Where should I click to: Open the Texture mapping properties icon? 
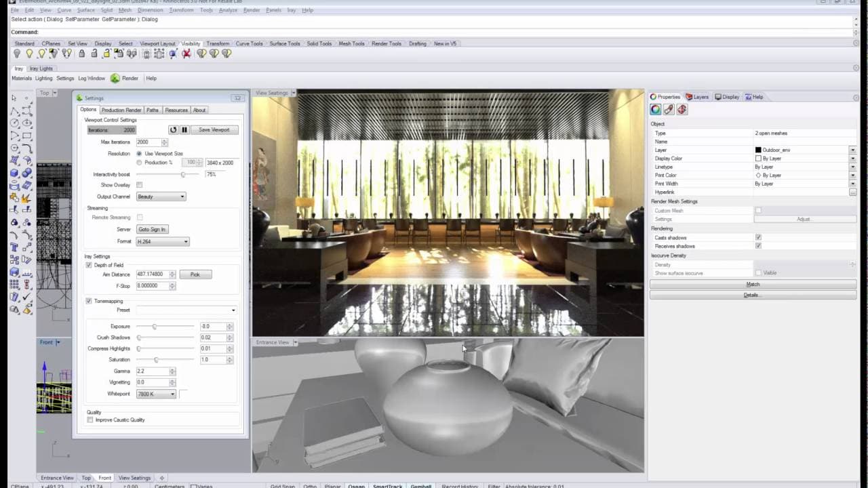(682, 109)
